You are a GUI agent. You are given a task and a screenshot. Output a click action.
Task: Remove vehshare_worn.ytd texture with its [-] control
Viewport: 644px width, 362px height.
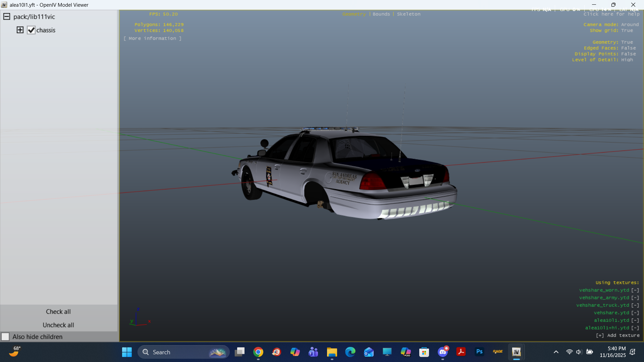click(635, 290)
